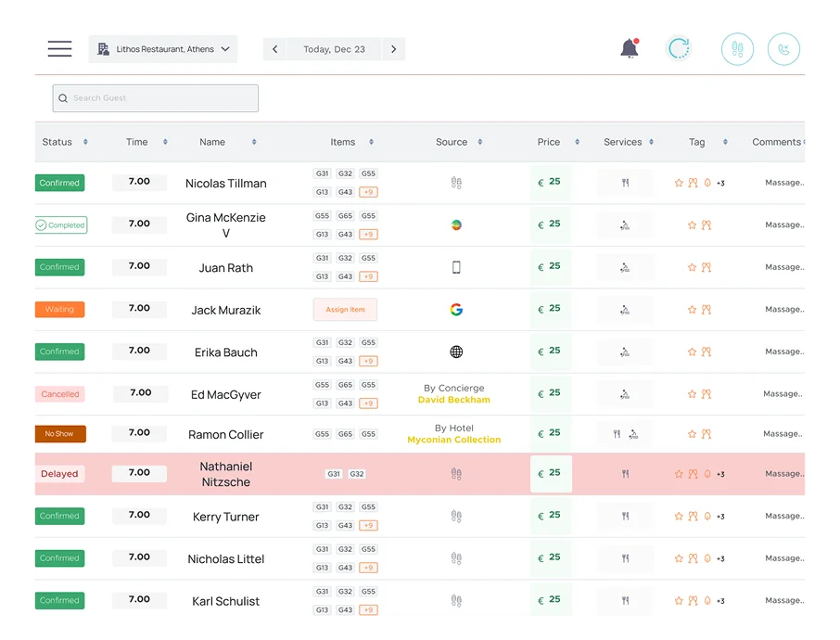Sort table by Time column
Screen dimensions: 840x640
(165, 142)
